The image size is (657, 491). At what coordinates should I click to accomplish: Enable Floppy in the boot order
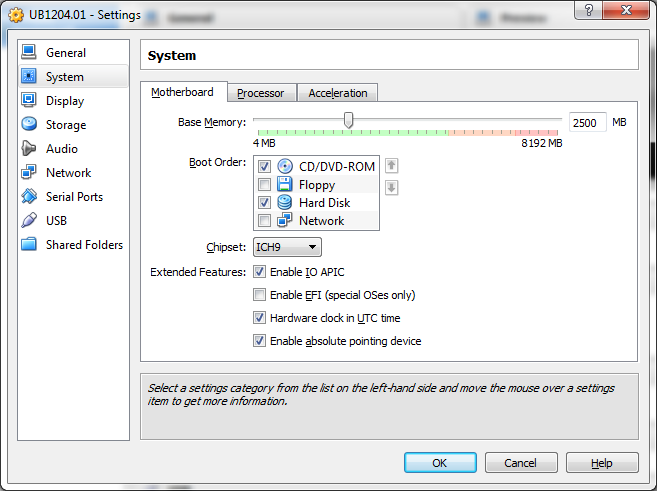click(x=264, y=185)
